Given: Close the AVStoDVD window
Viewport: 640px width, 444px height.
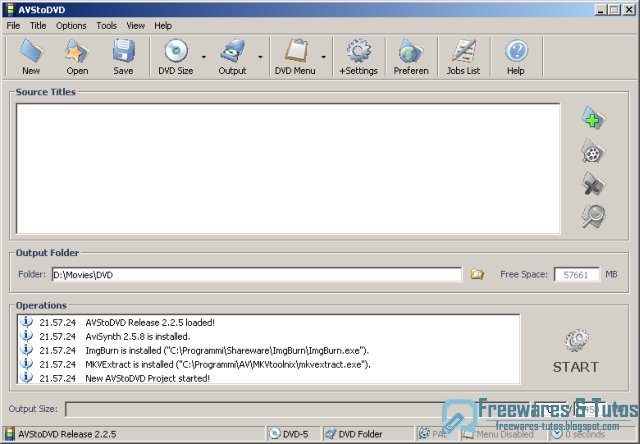Looking at the screenshot, I should pyautogui.click(x=629, y=10).
